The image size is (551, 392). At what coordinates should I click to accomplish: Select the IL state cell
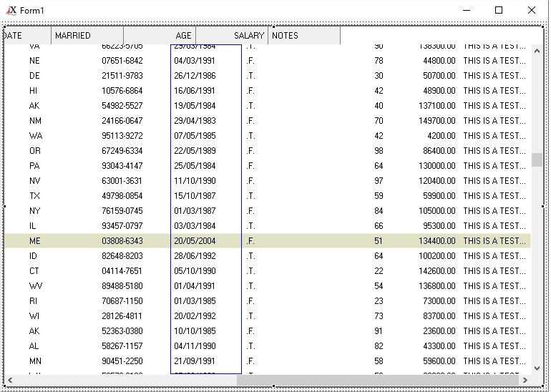(x=32, y=226)
